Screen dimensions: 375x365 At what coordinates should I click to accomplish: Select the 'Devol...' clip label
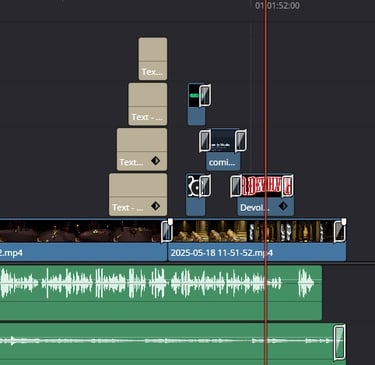(255, 207)
